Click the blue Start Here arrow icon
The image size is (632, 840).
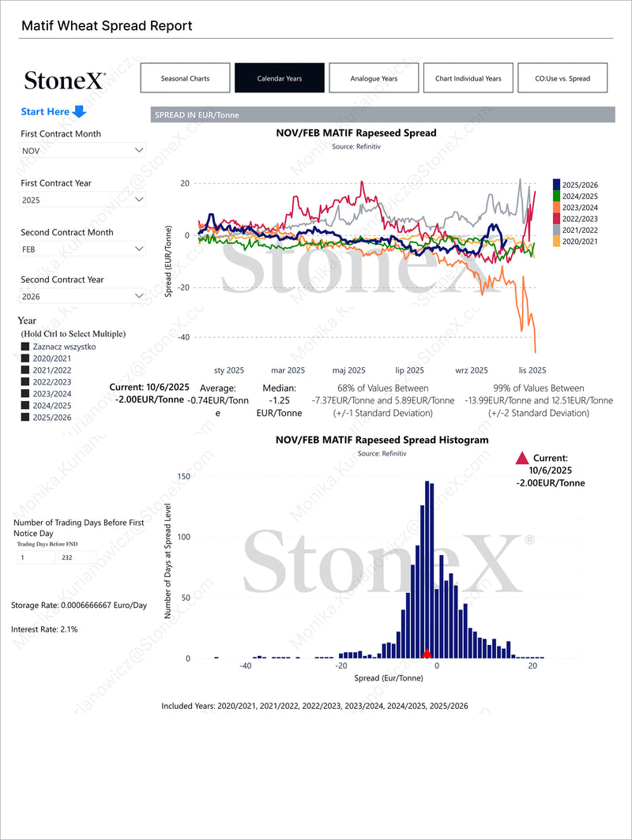(x=79, y=111)
